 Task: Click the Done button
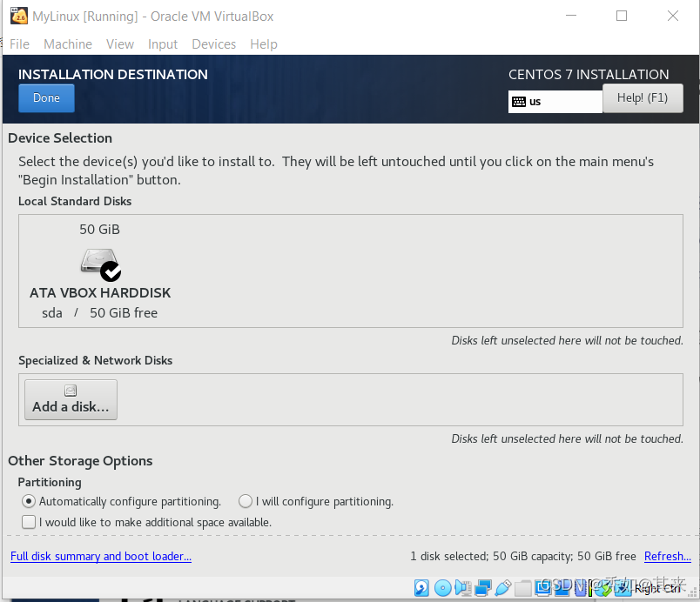pos(46,98)
